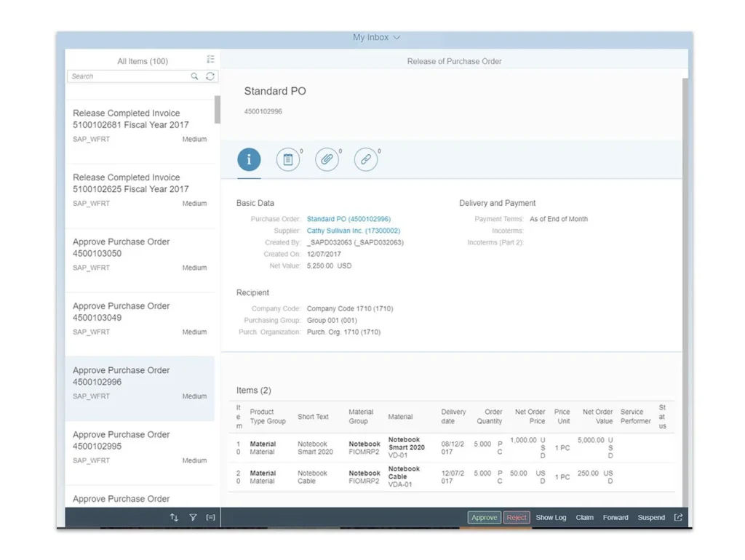Click Company Code 1710 (1710) value
This screenshot has height=560, width=745.
pyautogui.click(x=350, y=308)
